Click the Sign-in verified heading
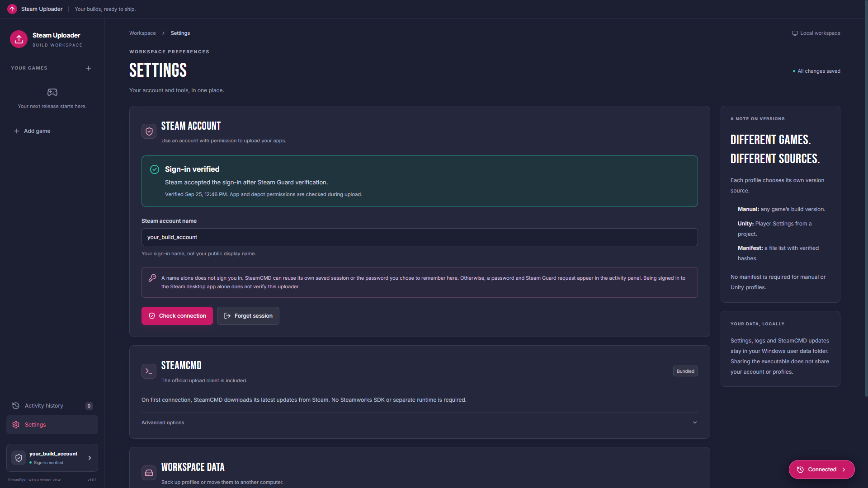Screen dimensions: 868x488 [x=192, y=169]
